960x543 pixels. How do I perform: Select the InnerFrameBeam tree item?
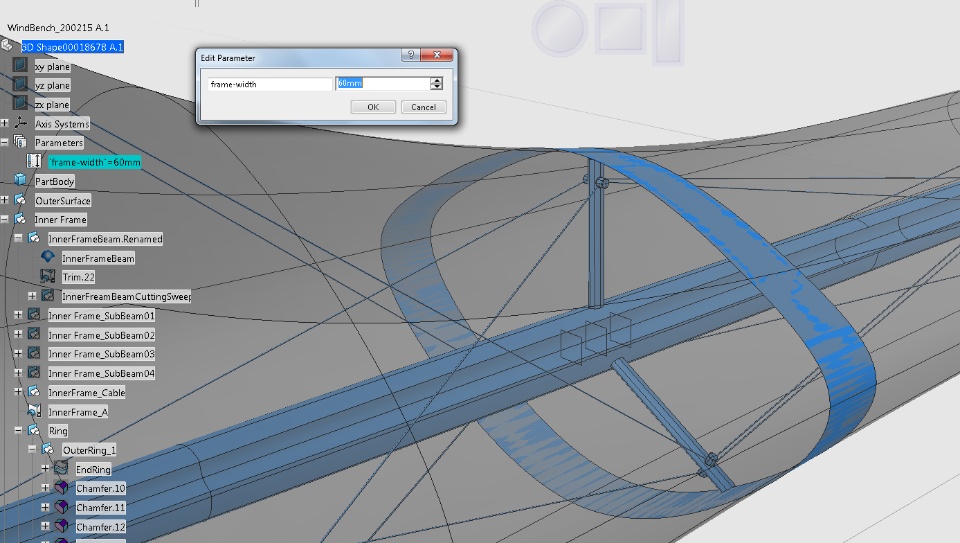pyautogui.click(x=98, y=258)
